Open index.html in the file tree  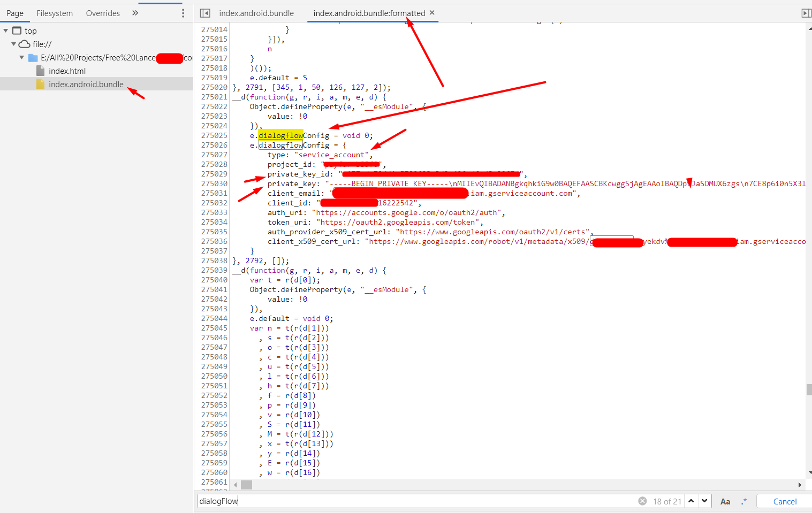(x=67, y=71)
